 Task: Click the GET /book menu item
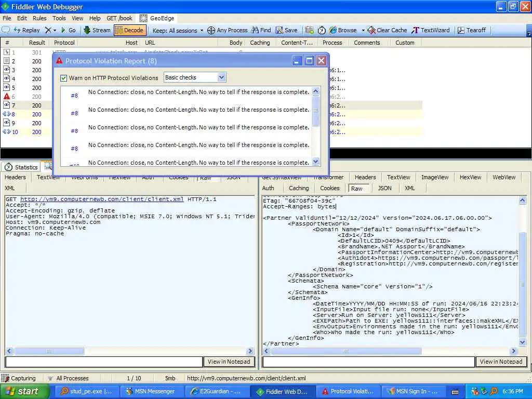point(119,18)
